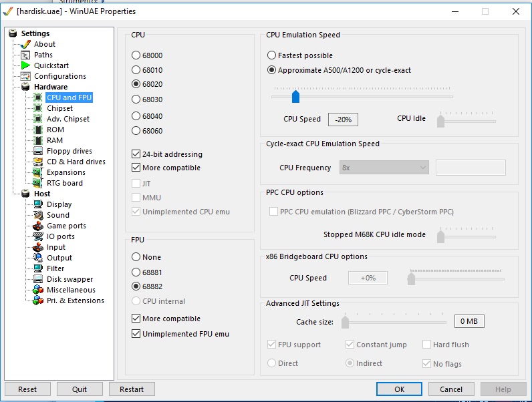Select Approximate A500/A1200 or cycle-exact

[271, 70]
